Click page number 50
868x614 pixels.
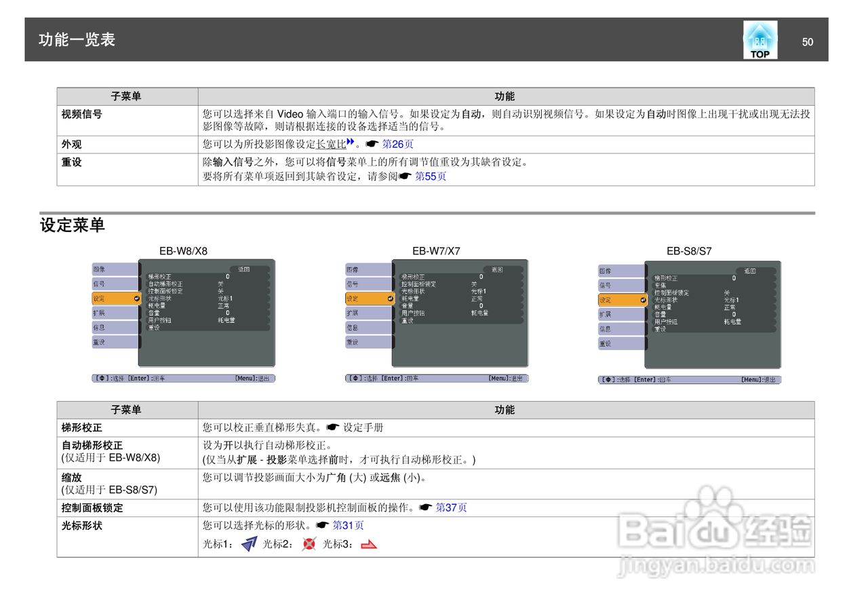[x=808, y=42]
